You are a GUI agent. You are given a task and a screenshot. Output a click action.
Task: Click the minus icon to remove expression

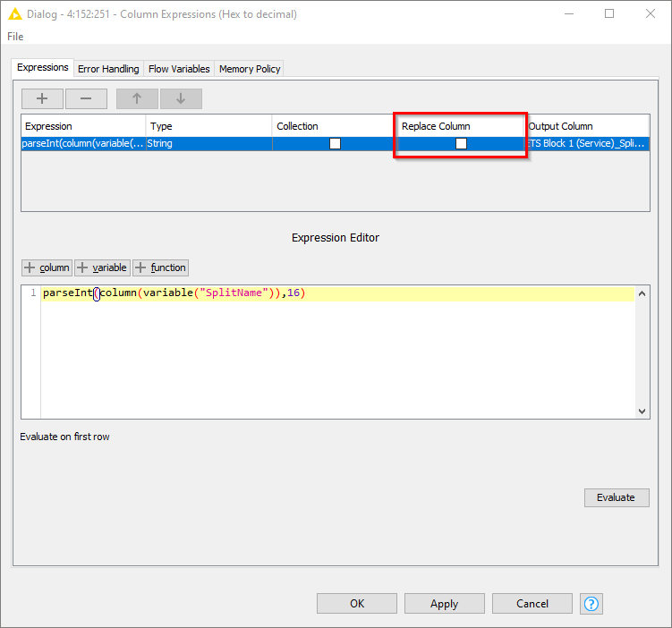86,98
